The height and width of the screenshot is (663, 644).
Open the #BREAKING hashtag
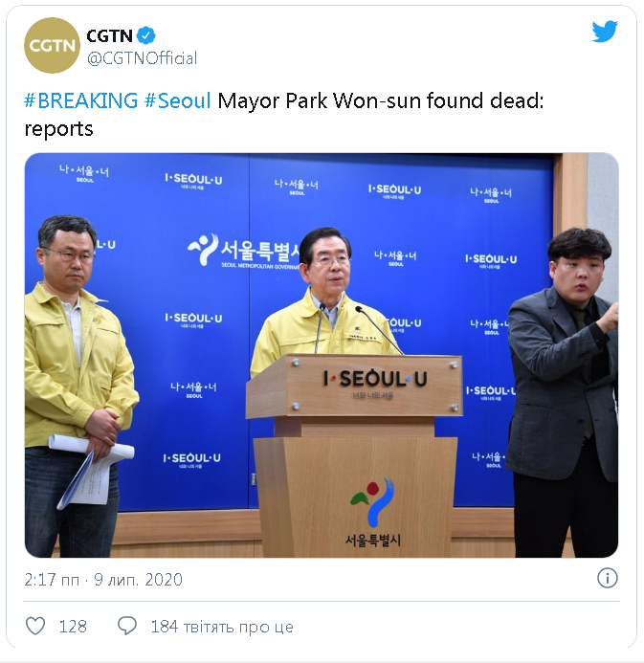pos(81,100)
